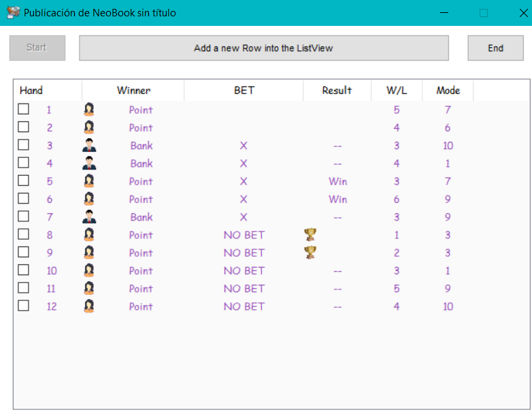Click the End button
This screenshot has height=412, width=532.
pos(495,48)
